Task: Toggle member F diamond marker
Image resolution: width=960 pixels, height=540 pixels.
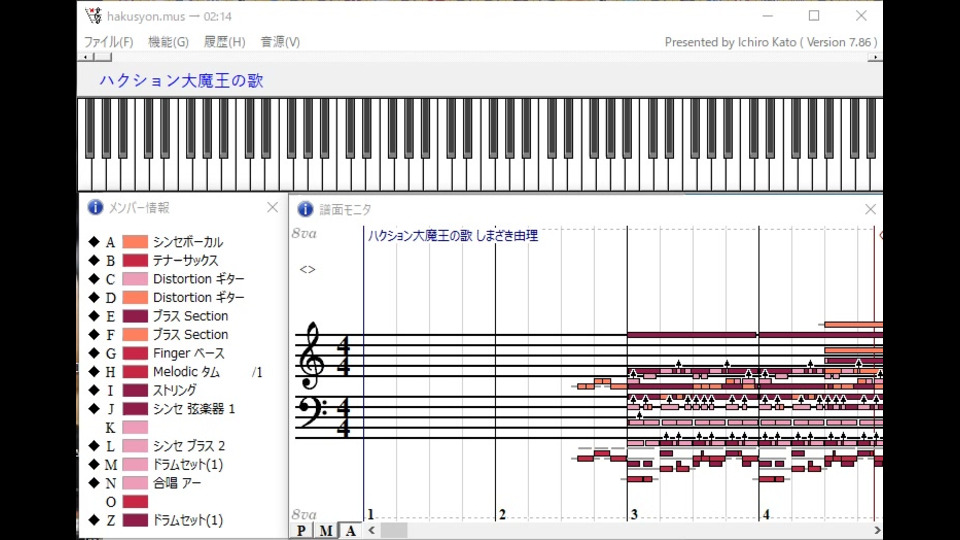Action: [x=94, y=334]
